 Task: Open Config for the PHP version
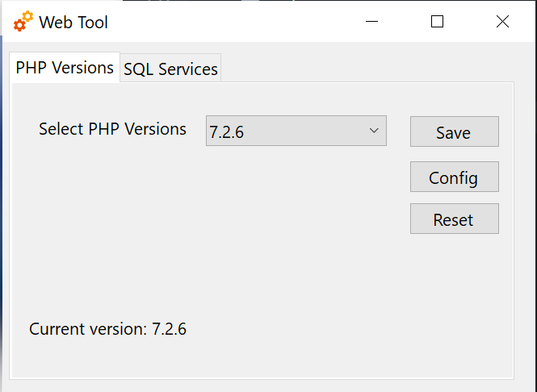click(x=454, y=177)
